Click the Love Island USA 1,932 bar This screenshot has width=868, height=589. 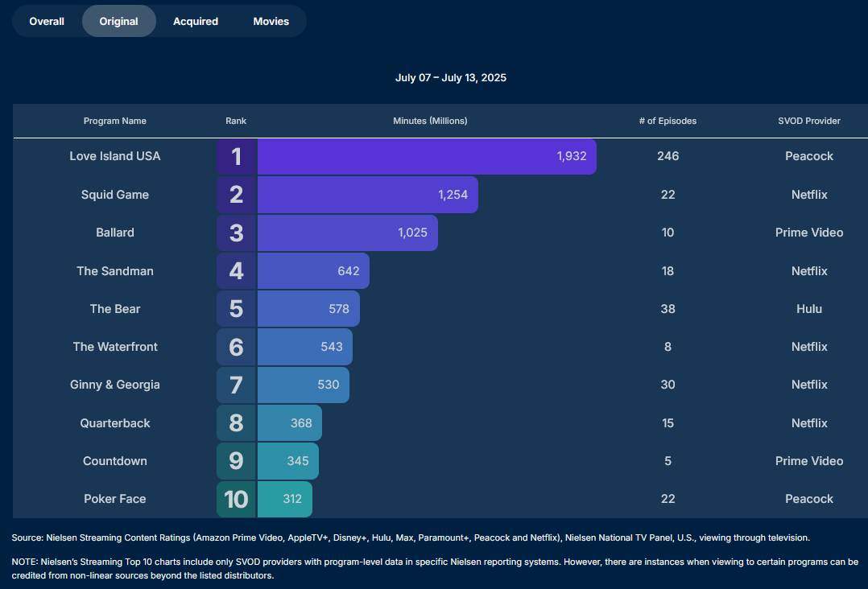pos(427,156)
